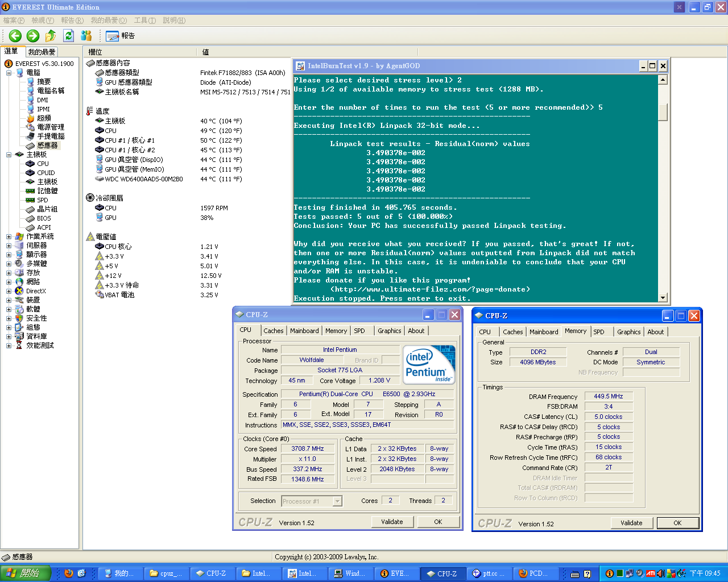
Task: Select 摘要 in the tree
Action: pos(44,82)
